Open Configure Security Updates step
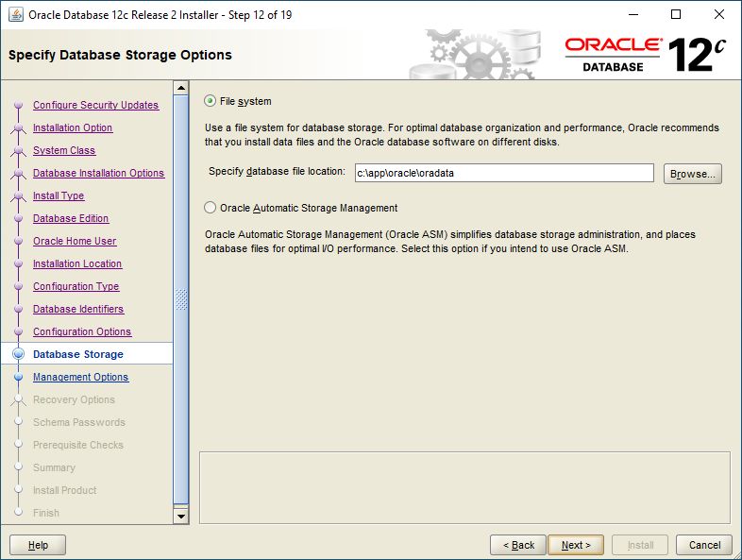The height and width of the screenshot is (560, 742). click(x=95, y=105)
